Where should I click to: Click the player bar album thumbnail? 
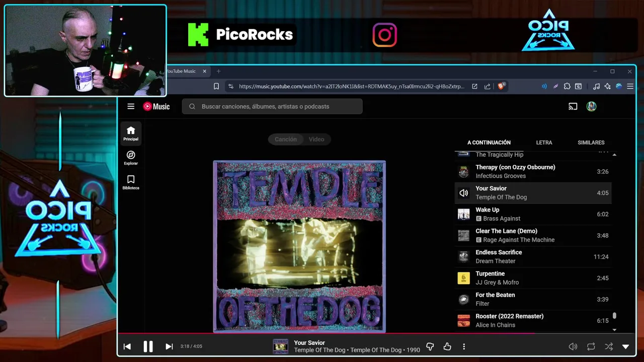(x=280, y=346)
